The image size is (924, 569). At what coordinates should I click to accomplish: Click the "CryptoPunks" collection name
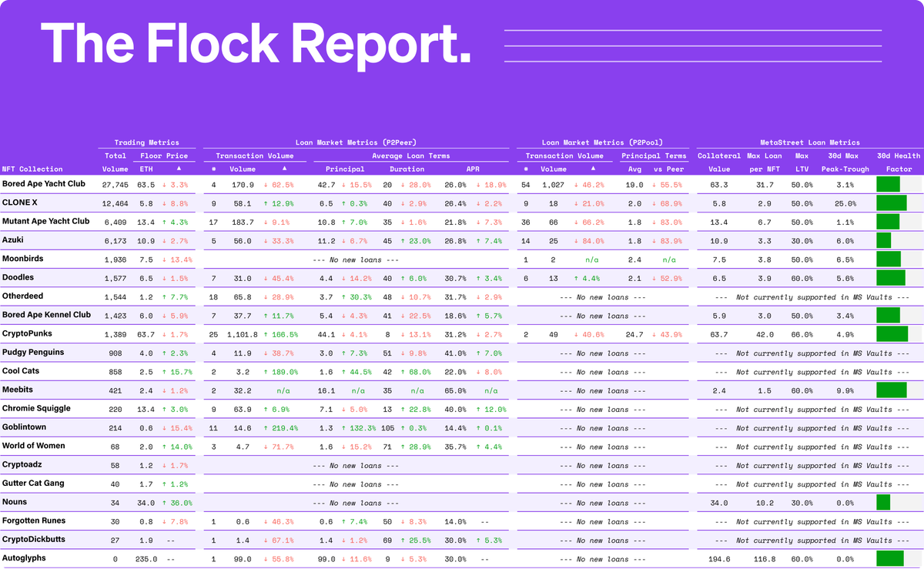click(27, 333)
